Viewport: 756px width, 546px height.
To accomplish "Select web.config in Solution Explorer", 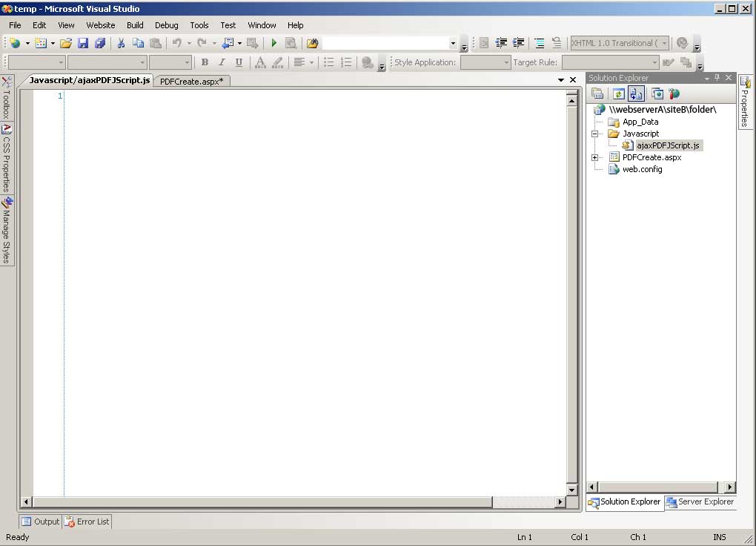I will click(642, 169).
